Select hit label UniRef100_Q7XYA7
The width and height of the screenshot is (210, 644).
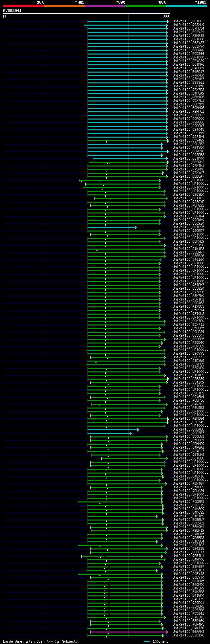tap(188, 173)
